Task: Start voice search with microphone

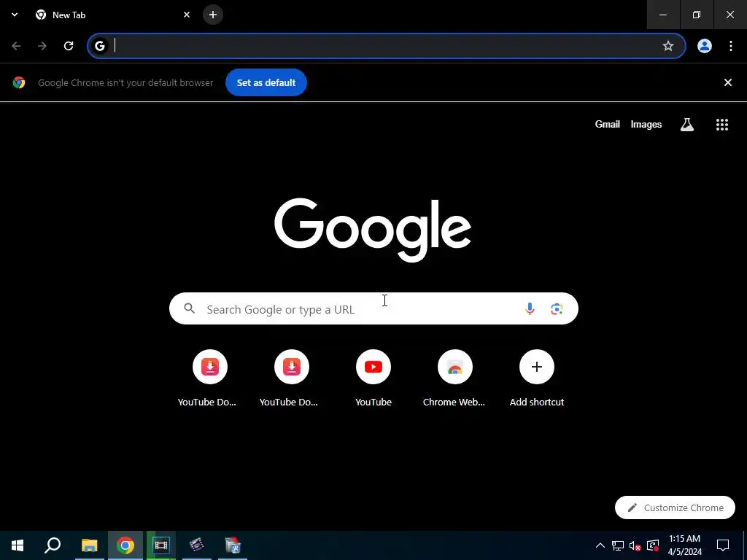Action: tap(530, 308)
